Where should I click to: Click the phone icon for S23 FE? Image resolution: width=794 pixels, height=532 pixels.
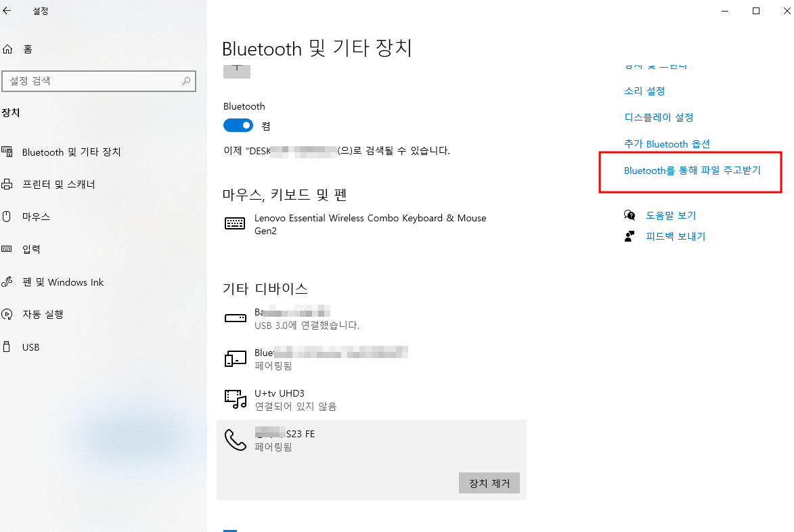236,440
